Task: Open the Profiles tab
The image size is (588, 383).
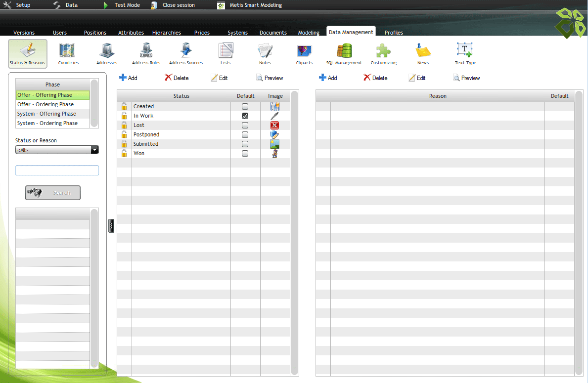Action: tap(394, 33)
